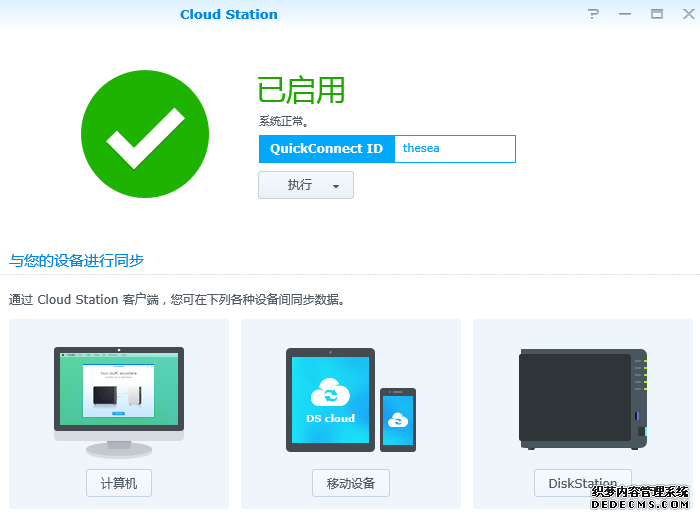700x519 pixels.
Task: Click the 与您的设备进行同步 section heading
Action: (x=76, y=261)
